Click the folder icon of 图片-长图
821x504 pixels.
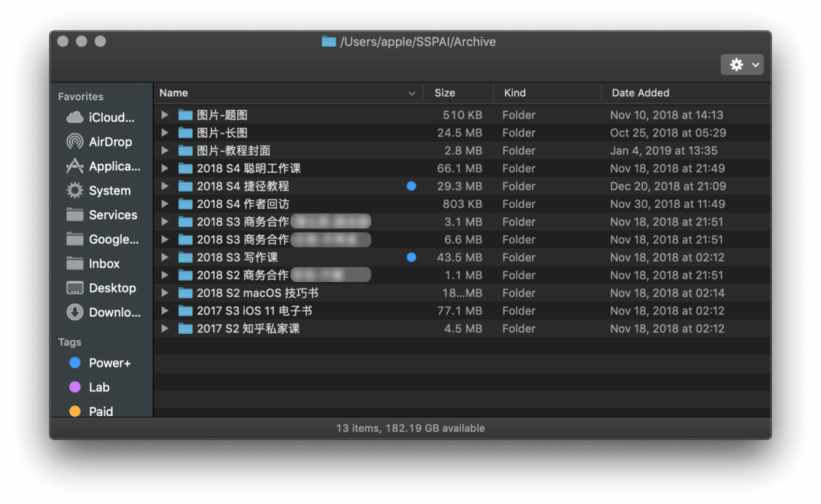[x=186, y=132]
